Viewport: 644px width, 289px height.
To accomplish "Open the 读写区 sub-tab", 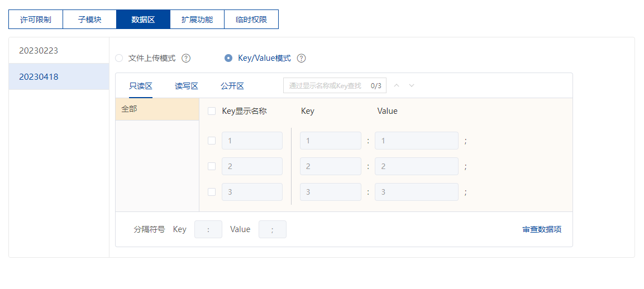I will (187, 86).
